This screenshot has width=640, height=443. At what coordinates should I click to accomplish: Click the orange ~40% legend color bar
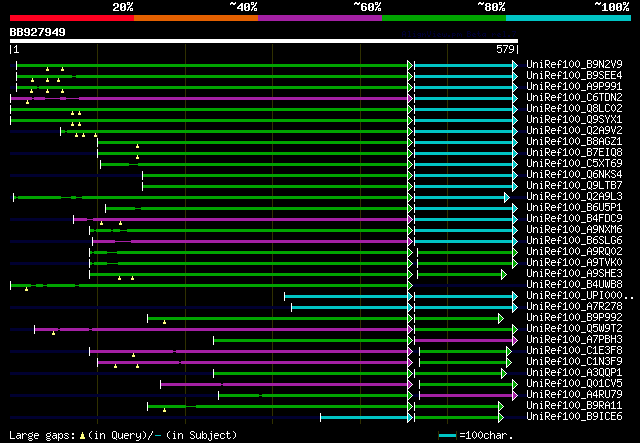click(196, 18)
